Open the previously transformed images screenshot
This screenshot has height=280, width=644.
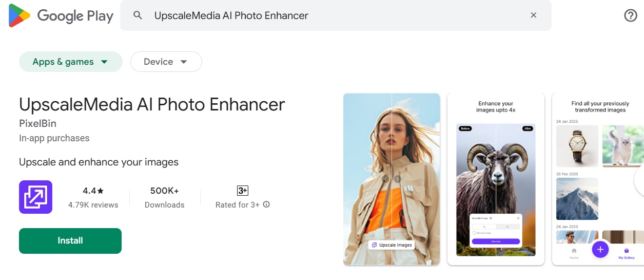tap(598, 179)
